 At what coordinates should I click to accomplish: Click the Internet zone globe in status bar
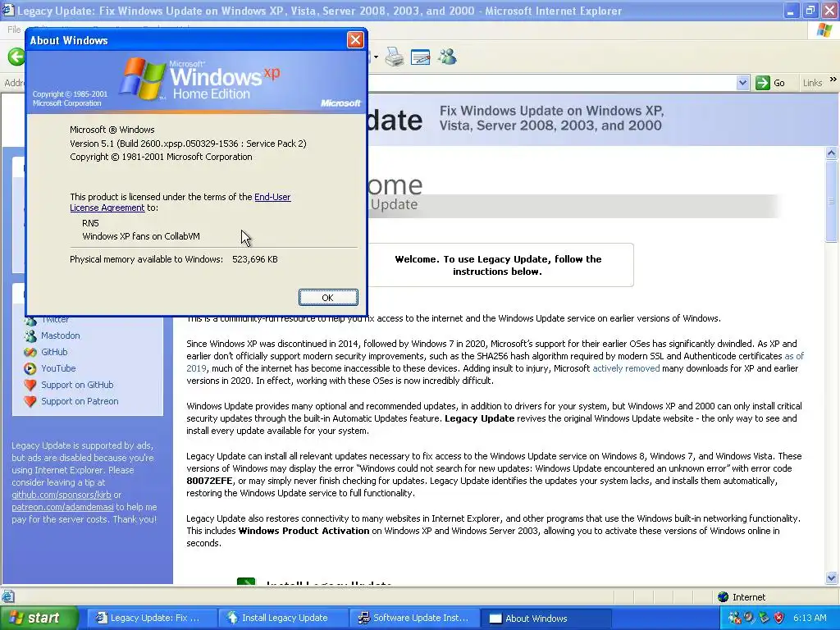[724, 597]
